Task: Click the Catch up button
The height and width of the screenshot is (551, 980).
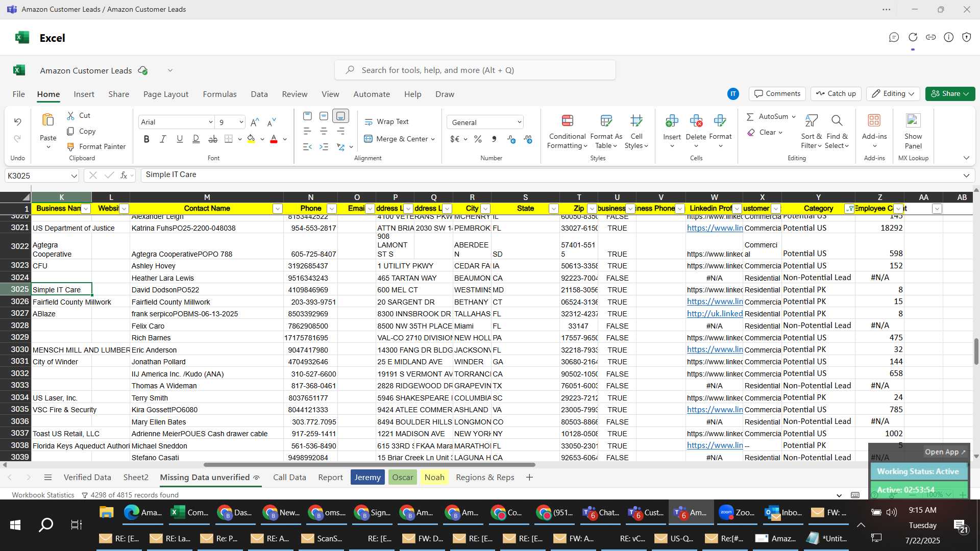Action: tap(836, 93)
